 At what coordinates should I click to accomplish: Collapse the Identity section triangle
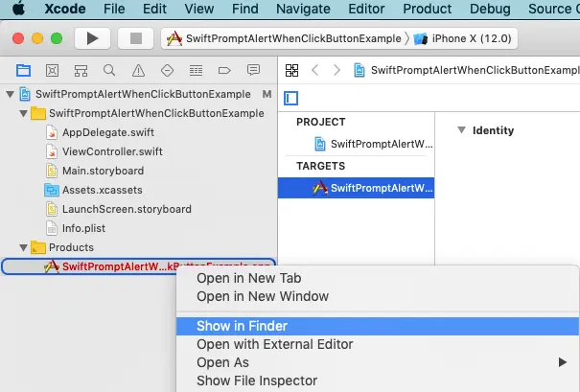[461, 129]
